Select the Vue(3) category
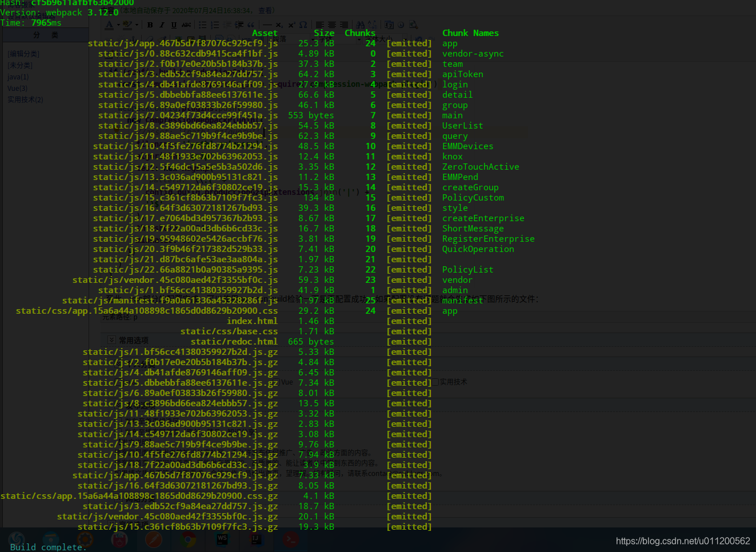 pos(17,88)
